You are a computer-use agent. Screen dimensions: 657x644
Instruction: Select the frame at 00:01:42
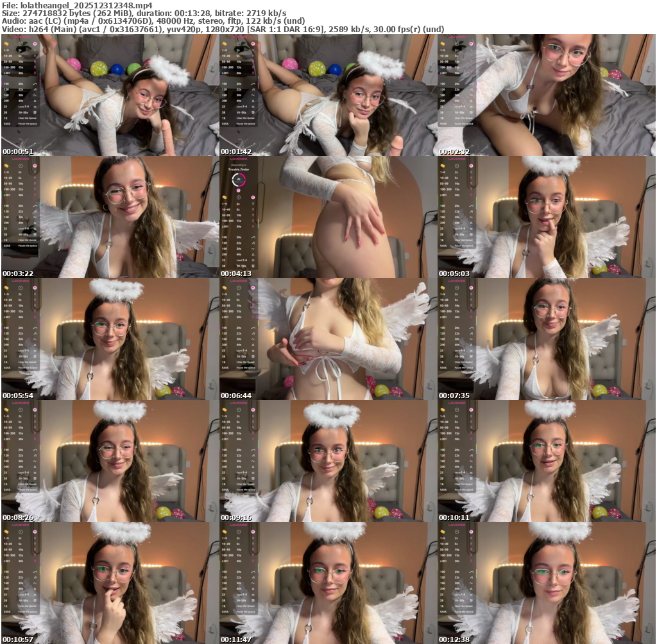point(328,95)
